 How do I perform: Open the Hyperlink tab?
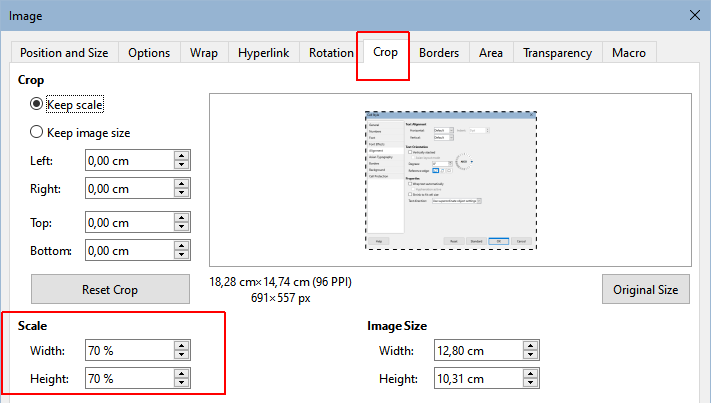pyautogui.click(x=264, y=53)
